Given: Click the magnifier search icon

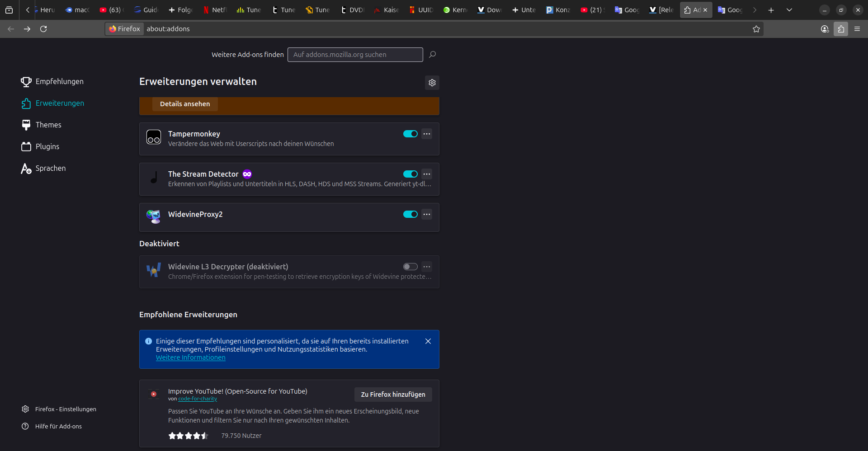Looking at the screenshot, I should click(433, 55).
